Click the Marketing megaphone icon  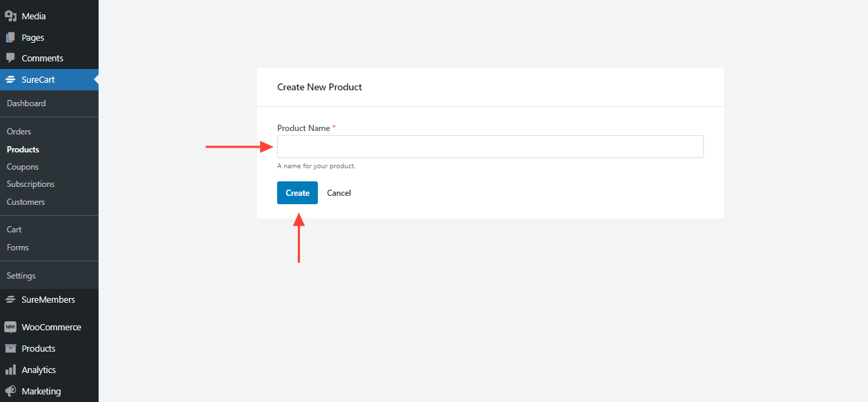(10, 391)
